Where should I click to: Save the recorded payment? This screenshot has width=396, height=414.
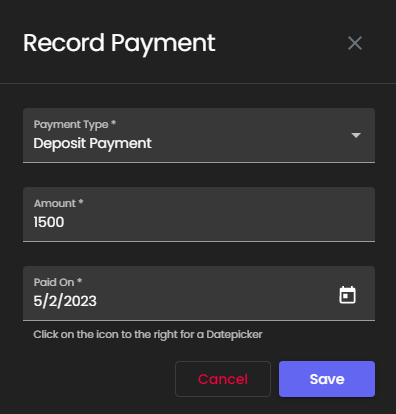327,379
